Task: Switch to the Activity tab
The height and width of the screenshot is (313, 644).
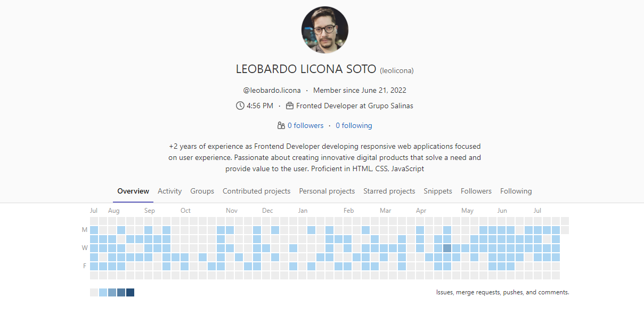Action: point(169,191)
